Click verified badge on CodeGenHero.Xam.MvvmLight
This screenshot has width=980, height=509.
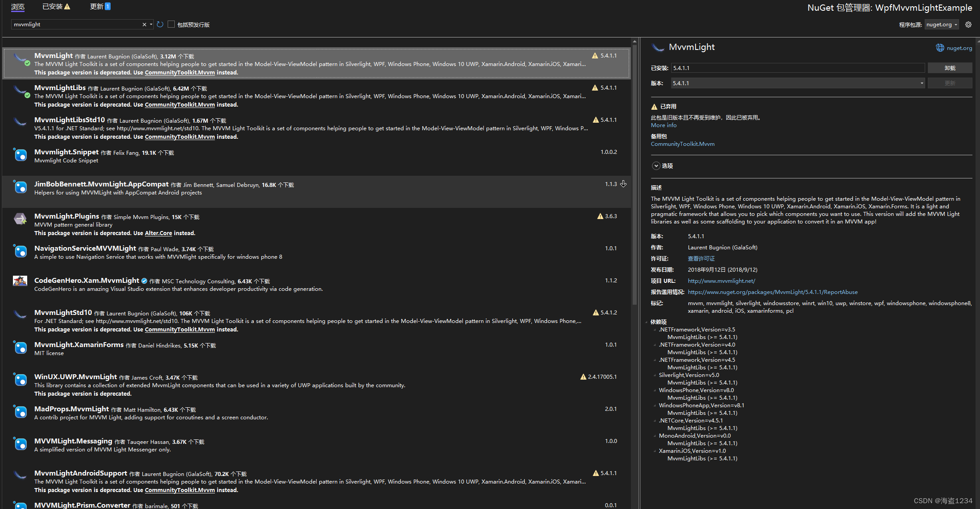click(144, 281)
